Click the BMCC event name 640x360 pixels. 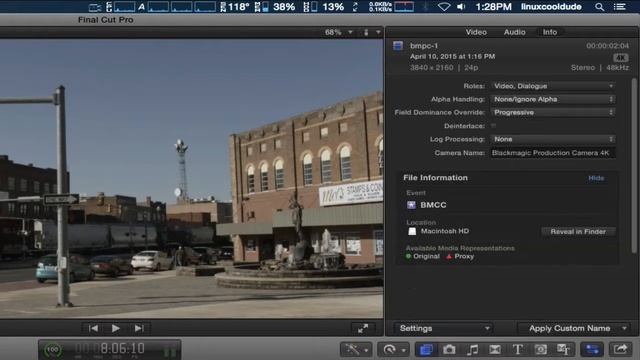coord(433,205)
